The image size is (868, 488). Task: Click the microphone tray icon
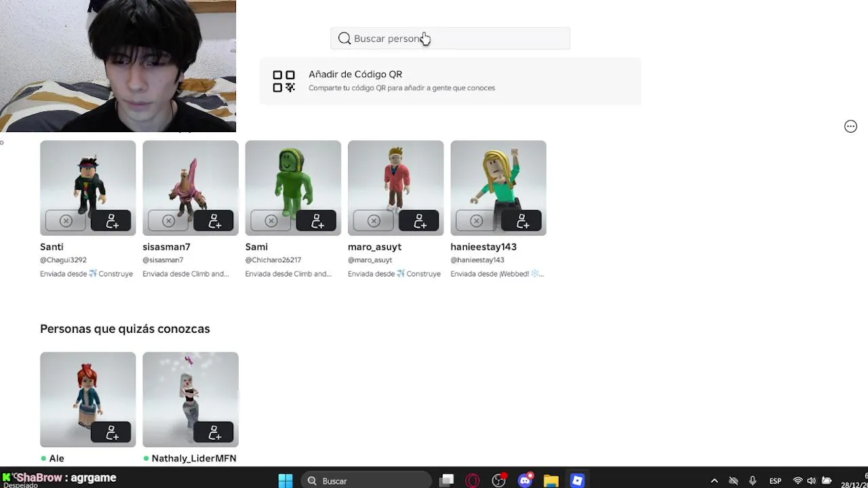point(753,481)
